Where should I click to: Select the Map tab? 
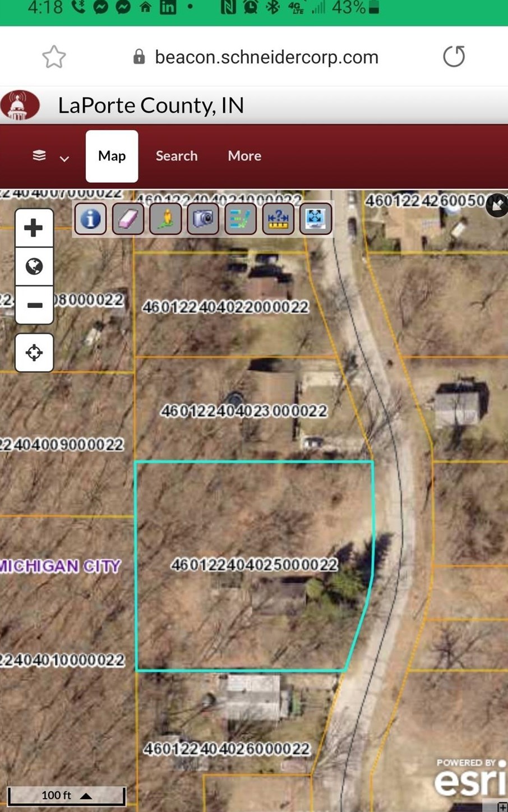111,156
